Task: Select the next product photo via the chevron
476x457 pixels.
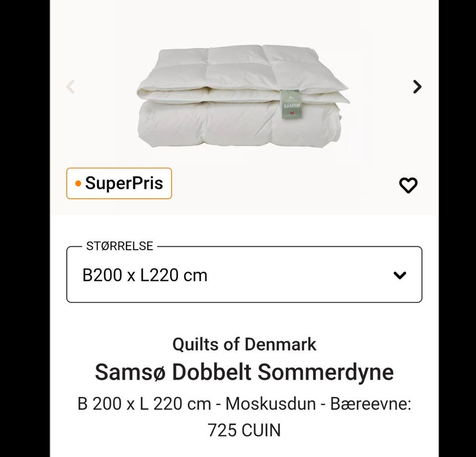Action: tap(417, 86)
